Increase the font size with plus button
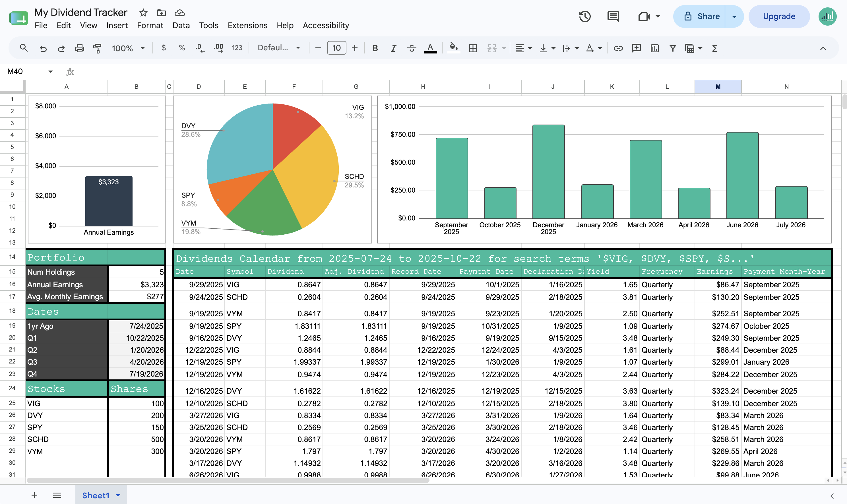This screenshot has height=504, width=847. click(355, 48)
